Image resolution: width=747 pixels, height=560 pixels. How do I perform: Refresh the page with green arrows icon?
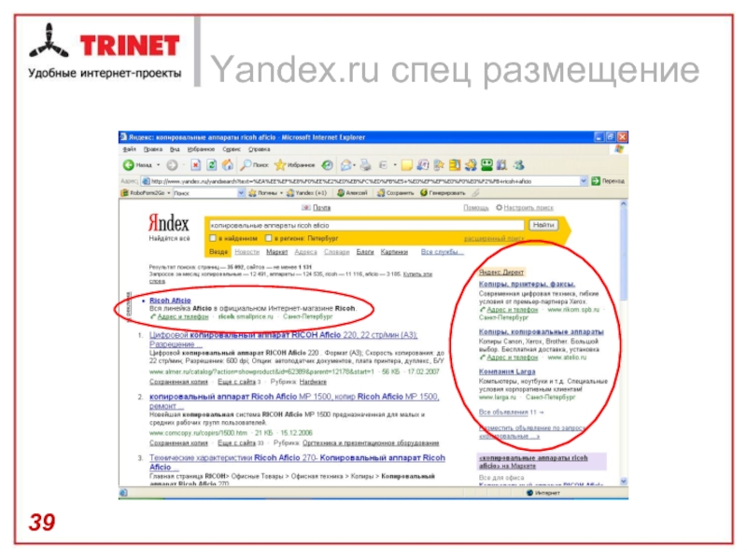(x=212, y=165)
